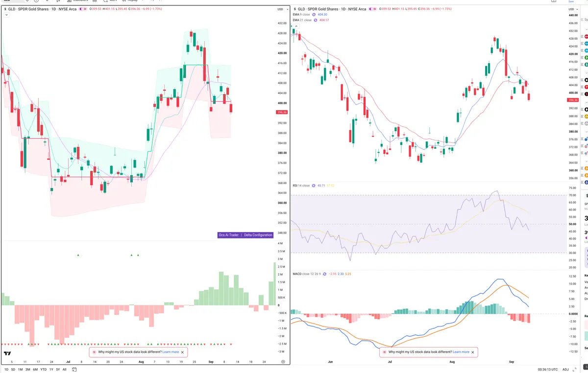
Task: Click the refresh icon next to EMA 9 close
Action: (314, 15)
